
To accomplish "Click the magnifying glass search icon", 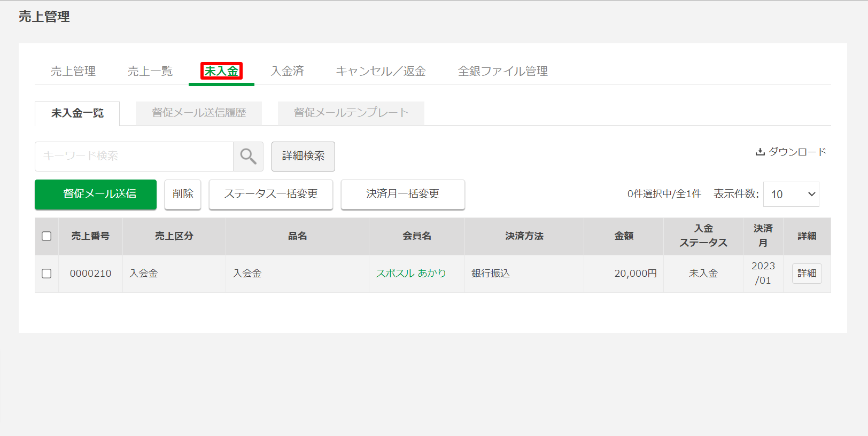I will pyautogui.click(x=248, y=156).
